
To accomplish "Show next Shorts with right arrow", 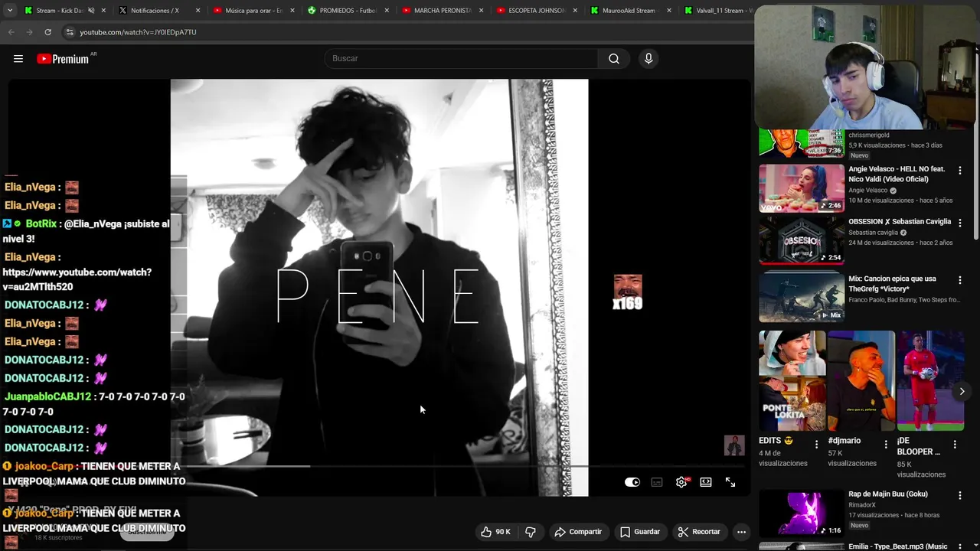I will pos(962,391).
